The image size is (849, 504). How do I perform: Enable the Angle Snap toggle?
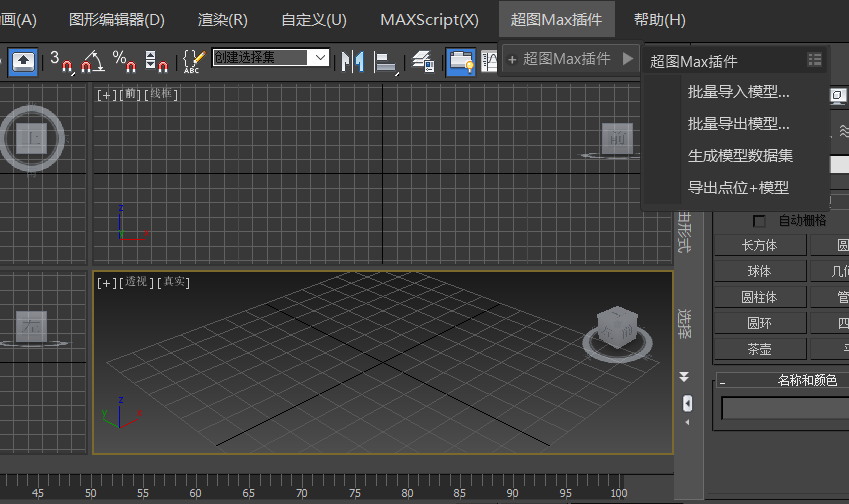pyautogui.click(x=92, y=60)
